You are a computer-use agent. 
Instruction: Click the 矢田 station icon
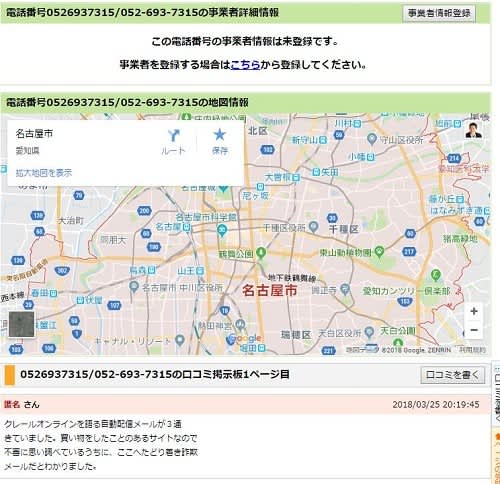point(316,172)
